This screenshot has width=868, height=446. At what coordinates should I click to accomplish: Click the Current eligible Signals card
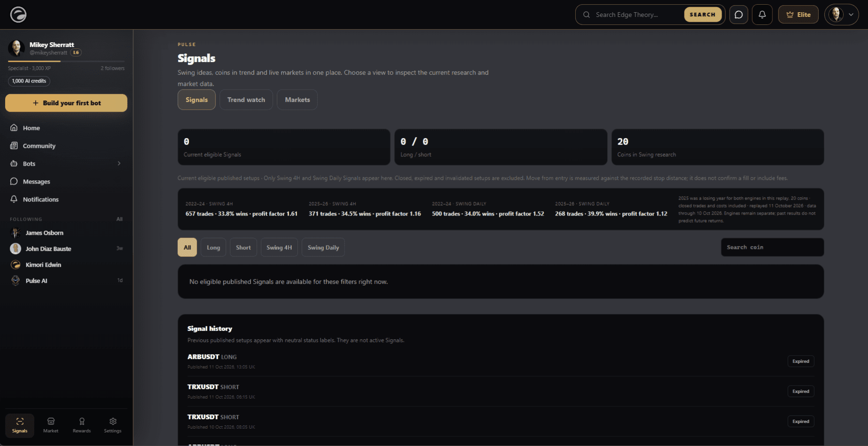pyautogui.click(x=284, y=147)
